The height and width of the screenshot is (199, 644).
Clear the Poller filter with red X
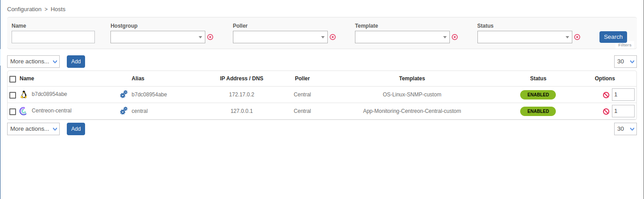tap(332, 37)
